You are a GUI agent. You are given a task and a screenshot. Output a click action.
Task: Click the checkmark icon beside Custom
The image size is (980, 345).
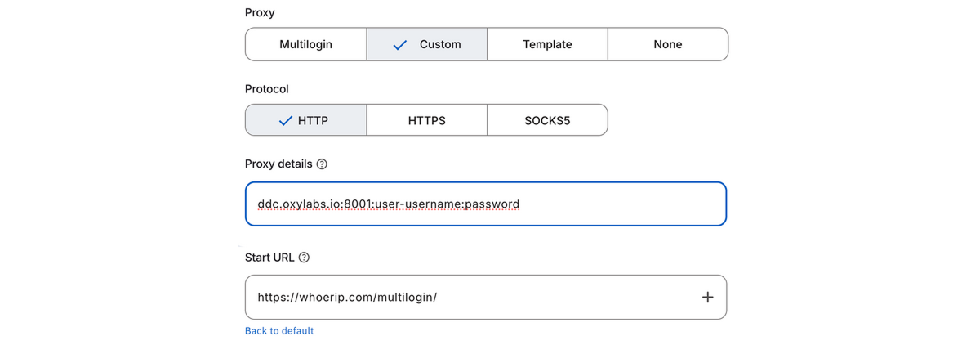coord(400,45)
